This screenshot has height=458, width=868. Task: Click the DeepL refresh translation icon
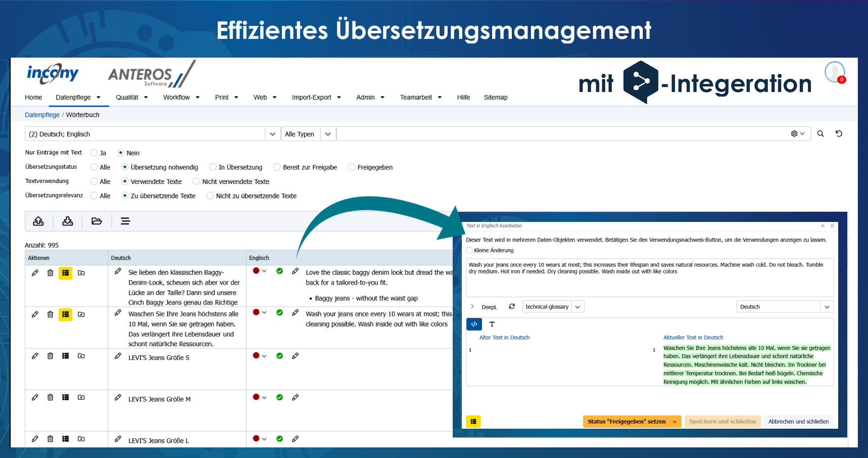[512, 307]
